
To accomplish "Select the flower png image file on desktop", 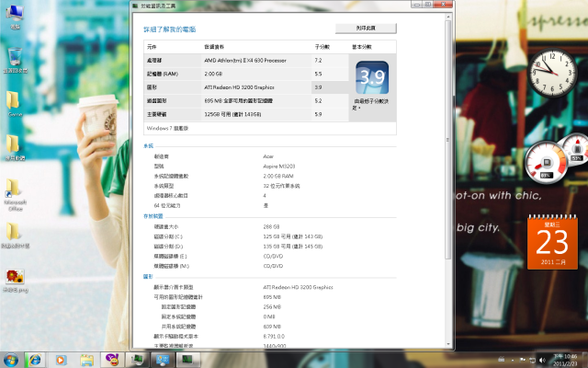I will tap(15, 281).
